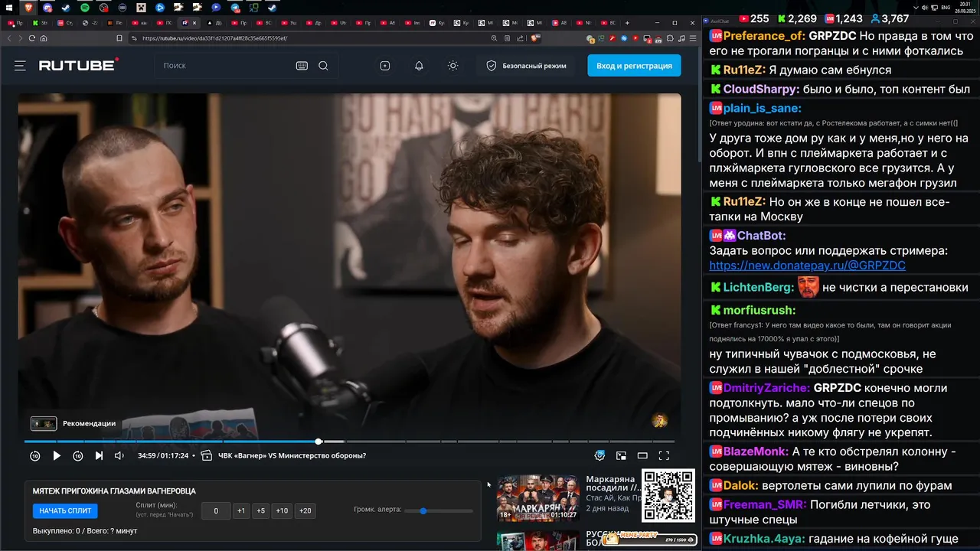Click chat username DmitriyZariche
The height and width of the screenshot is (551, 980).
(x=766, y=388)
